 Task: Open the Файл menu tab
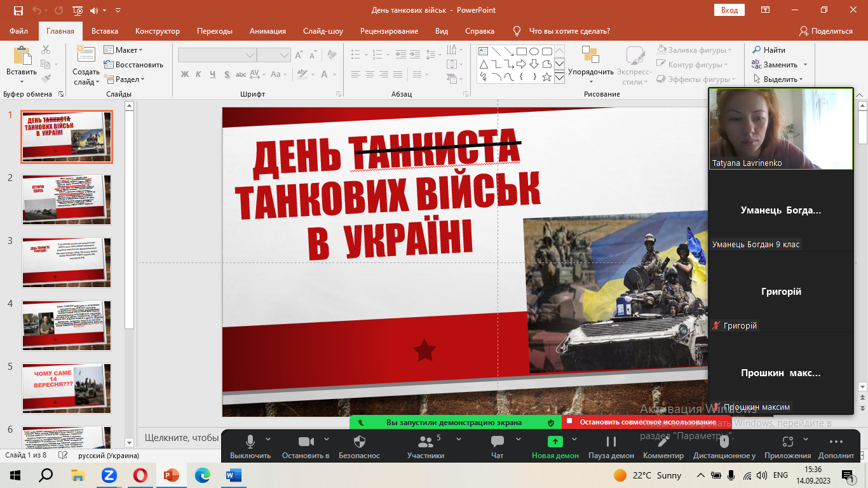pos(19,31)
